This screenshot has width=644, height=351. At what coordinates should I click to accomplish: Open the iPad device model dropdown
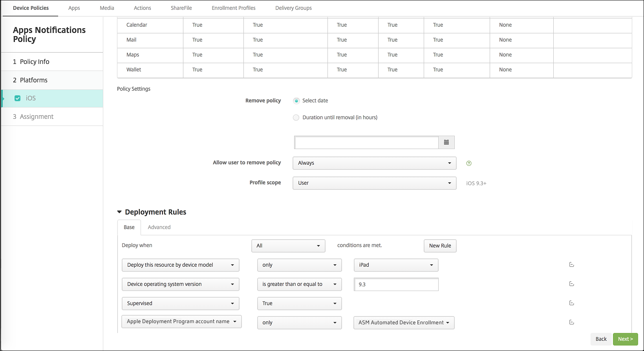coord(396,265)
